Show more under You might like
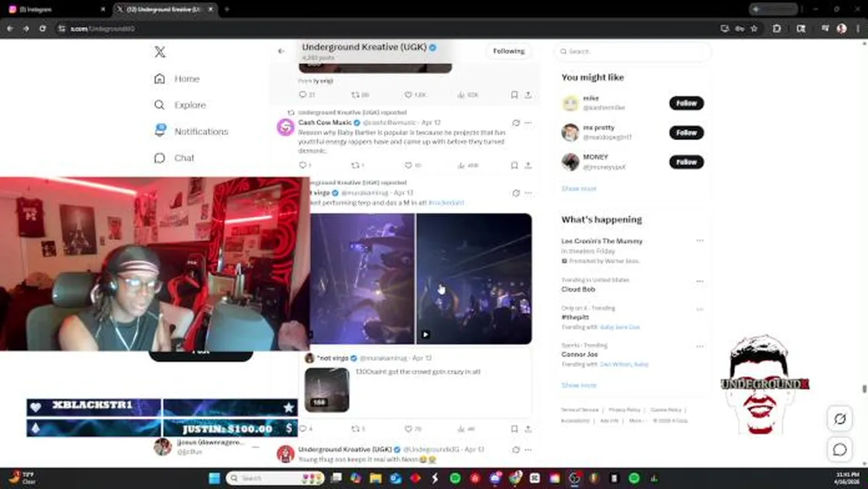868x489 pixels. [x=579, y=188]
